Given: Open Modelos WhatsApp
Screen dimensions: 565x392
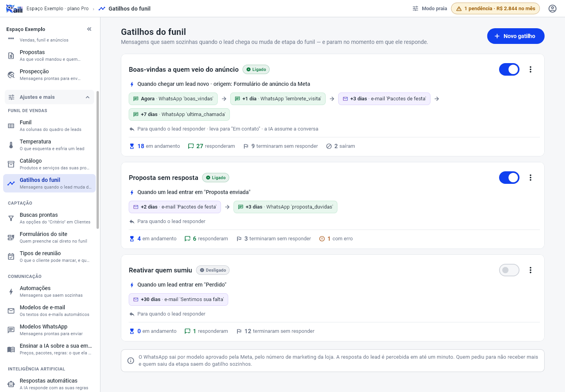Looking at the screenshot, I should [x=49, y=330].
